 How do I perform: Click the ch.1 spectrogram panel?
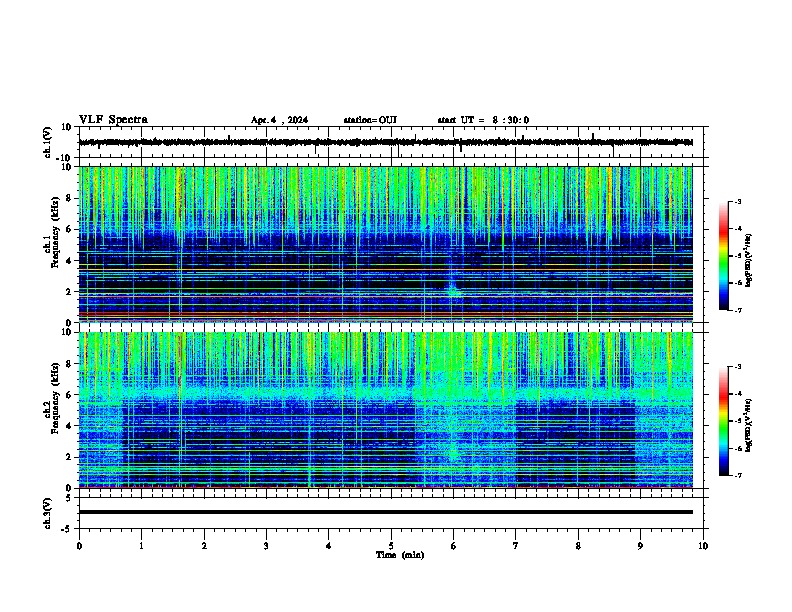click(x=385, y=244)
